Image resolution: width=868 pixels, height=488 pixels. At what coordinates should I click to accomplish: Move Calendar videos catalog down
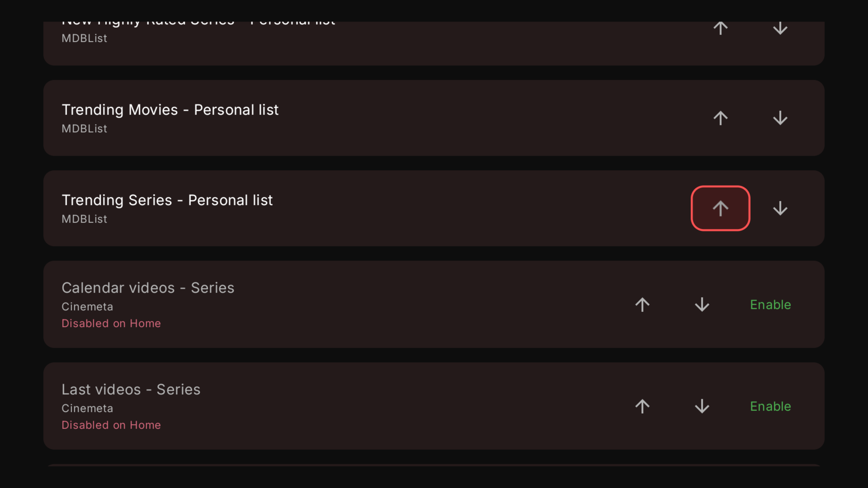[x=702, y=305]
